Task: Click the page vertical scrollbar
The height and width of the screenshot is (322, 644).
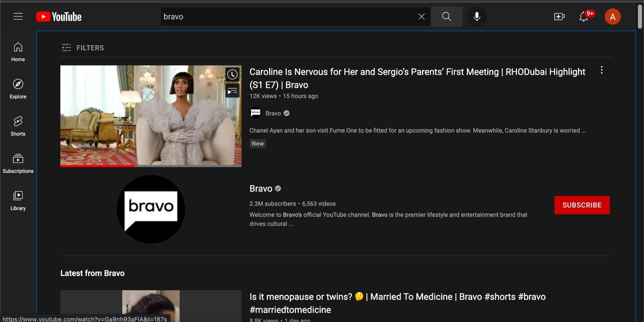Action: click(x=640, y=16)
